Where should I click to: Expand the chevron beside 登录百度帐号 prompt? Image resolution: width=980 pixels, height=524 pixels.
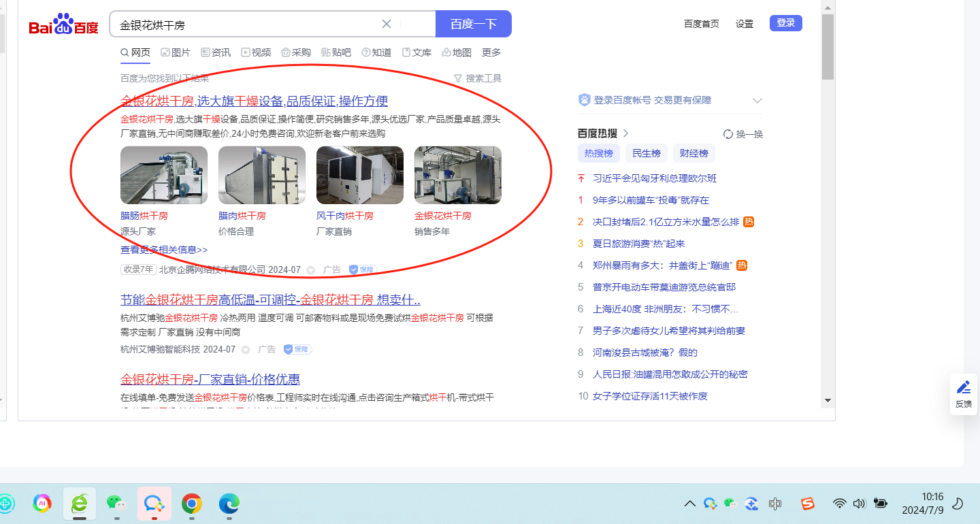pos(757,101)
